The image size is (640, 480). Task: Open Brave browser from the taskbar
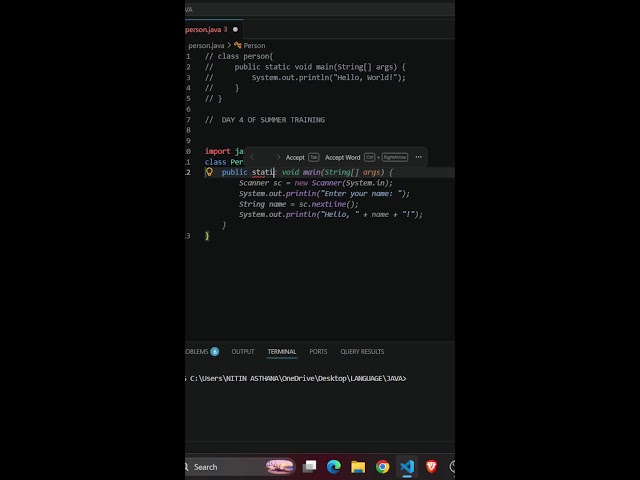[431, 467]
